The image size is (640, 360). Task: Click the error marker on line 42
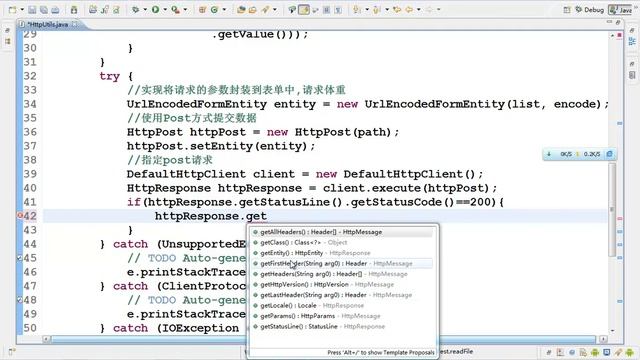20,216
